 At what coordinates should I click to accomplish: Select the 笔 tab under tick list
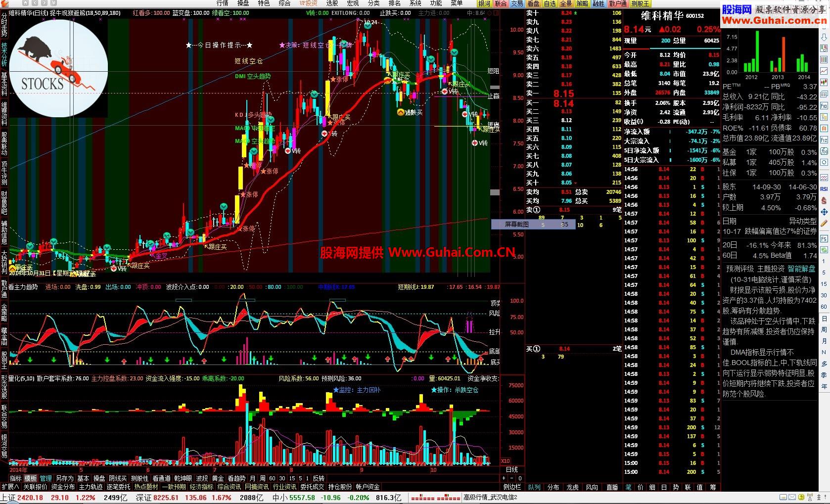[628, 487]
